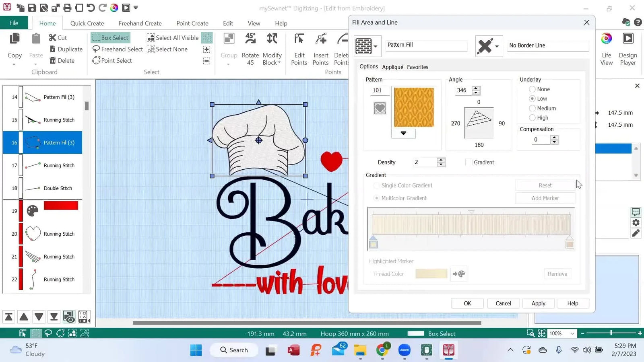The height and width of the screenshot is (362, 644).
Task: Click the Thread Color swatch
Action: pos(431,274)
